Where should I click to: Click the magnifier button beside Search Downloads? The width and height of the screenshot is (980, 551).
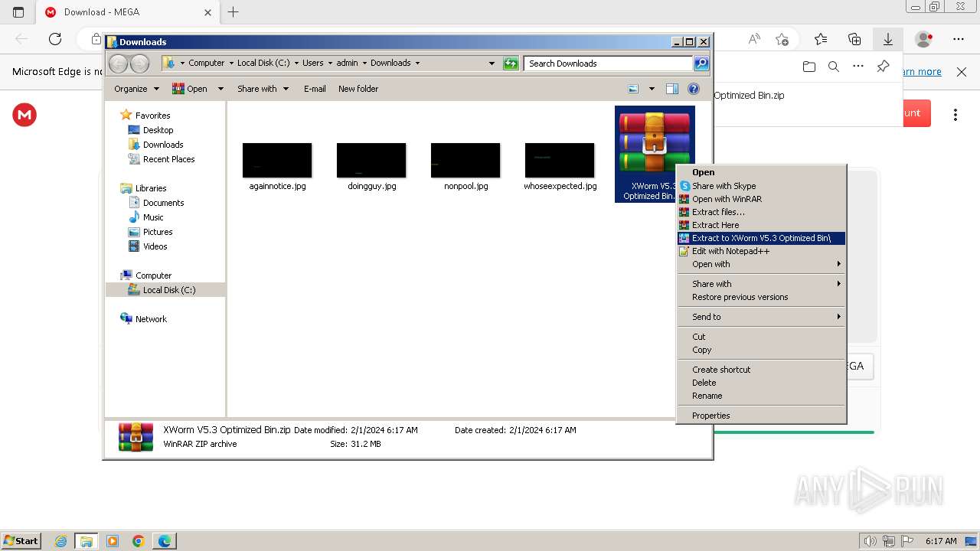(x=701, y=64)
